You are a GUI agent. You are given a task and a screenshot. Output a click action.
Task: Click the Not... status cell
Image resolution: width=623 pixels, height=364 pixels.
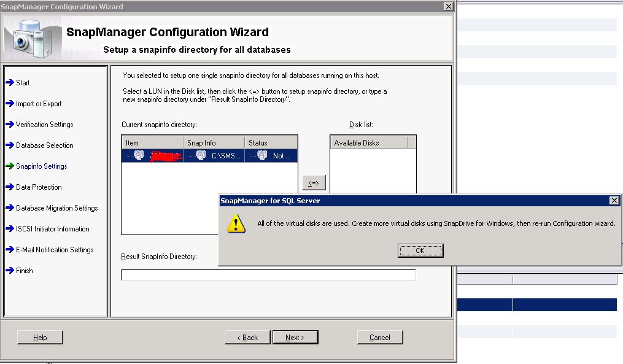(x=271, y=156)
